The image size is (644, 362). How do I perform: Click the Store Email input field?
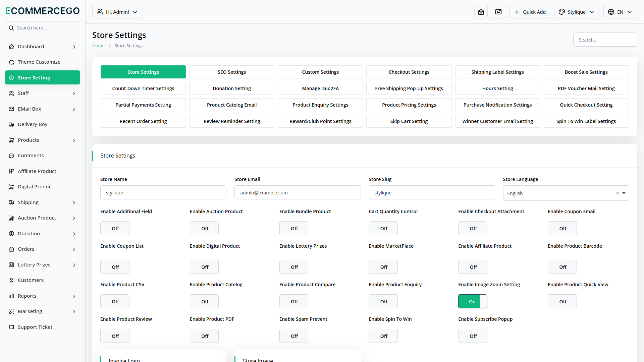click(x=298, y=192)
